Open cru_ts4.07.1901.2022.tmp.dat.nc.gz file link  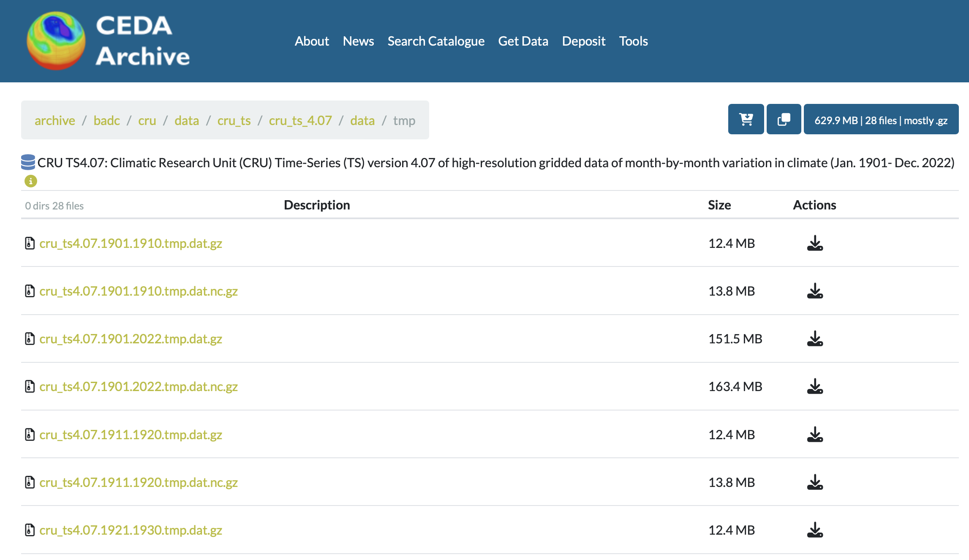[x=139, y=387]
